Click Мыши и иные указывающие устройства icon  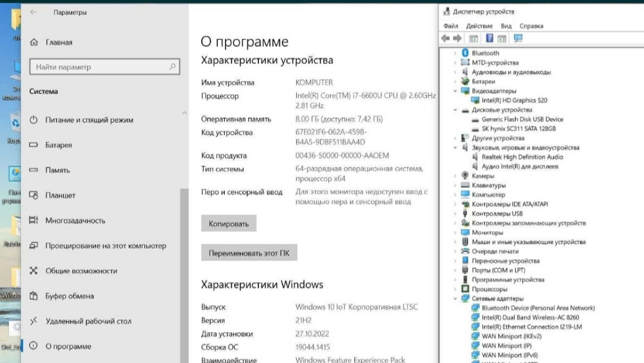pyautogui.click(x=465, y=242)
